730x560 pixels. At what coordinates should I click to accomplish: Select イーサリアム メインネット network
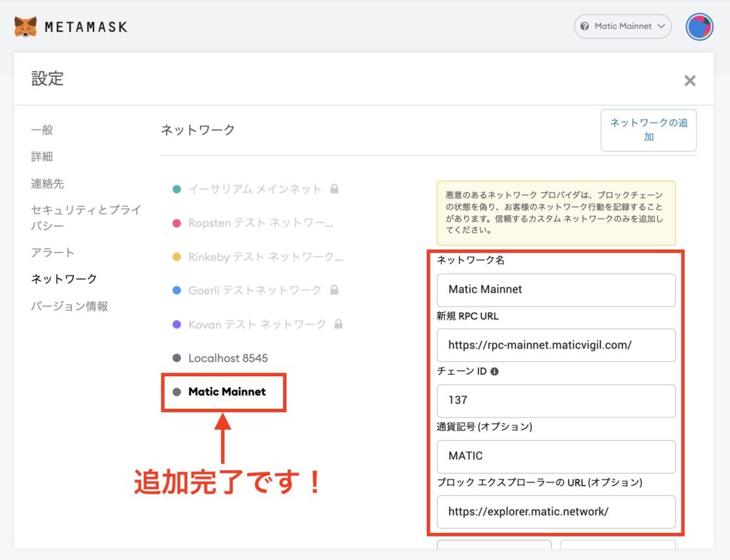255,189
